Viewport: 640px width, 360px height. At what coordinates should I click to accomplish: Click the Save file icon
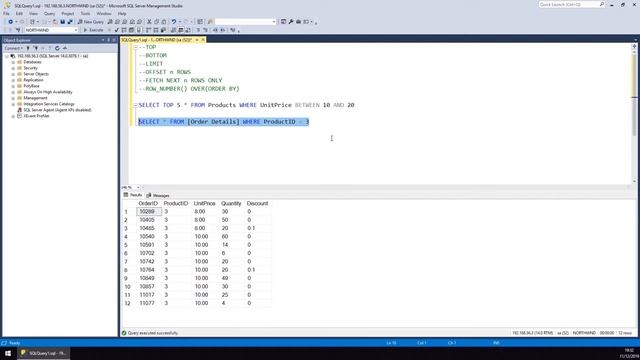(62, 22)
